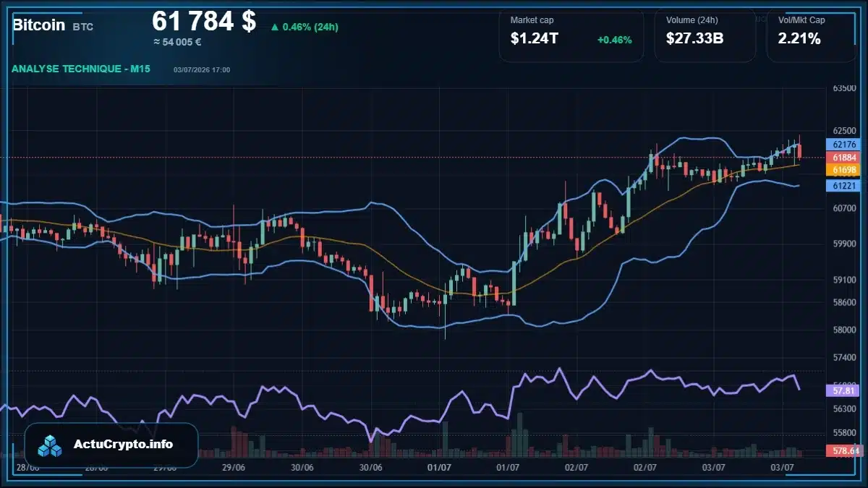Open the ActuCrypto.info link
Image resolution: width=868 pixels, height=488 pixels.
click(x=124, y=445)
